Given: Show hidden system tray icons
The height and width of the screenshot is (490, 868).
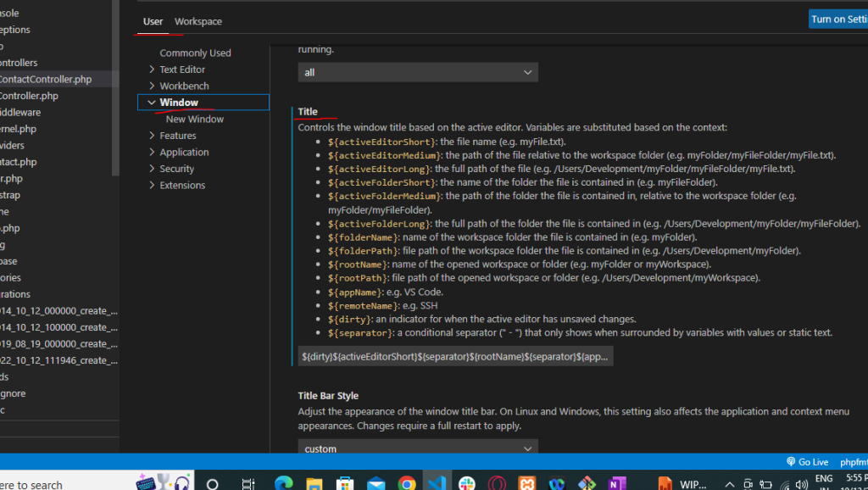Looking at the screenshot, I should point(730,485).
